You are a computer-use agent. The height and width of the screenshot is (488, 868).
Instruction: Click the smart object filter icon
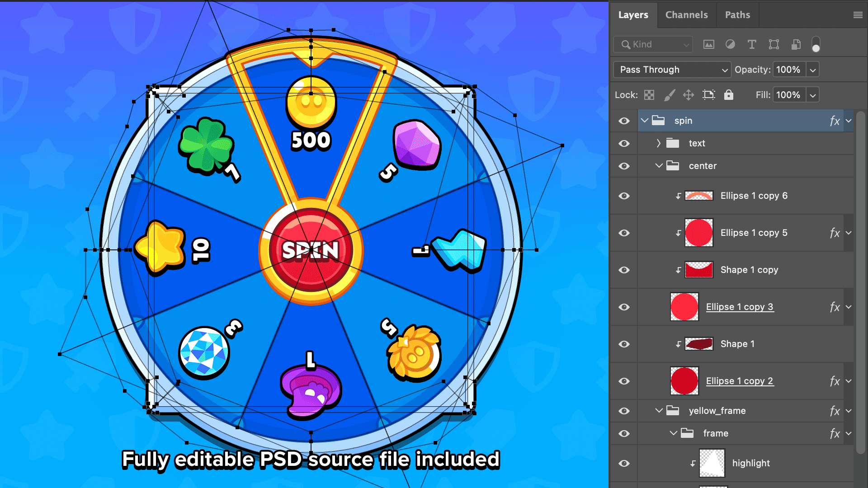point(796,44)
